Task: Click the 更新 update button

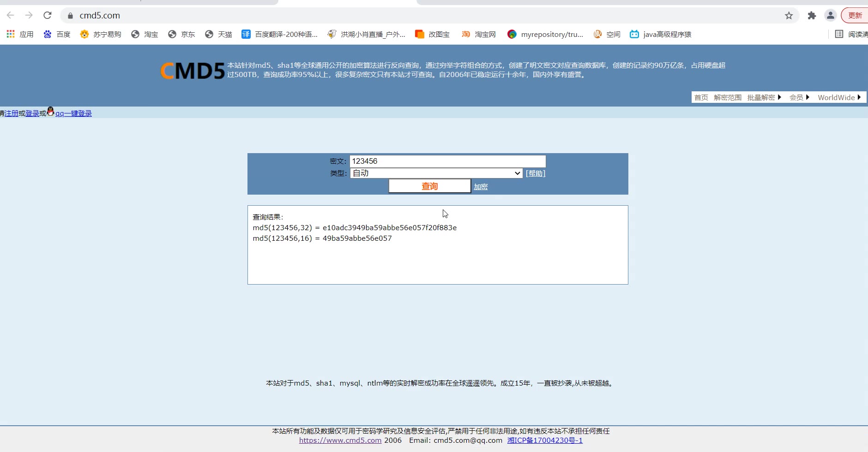Action: [855, 16]
